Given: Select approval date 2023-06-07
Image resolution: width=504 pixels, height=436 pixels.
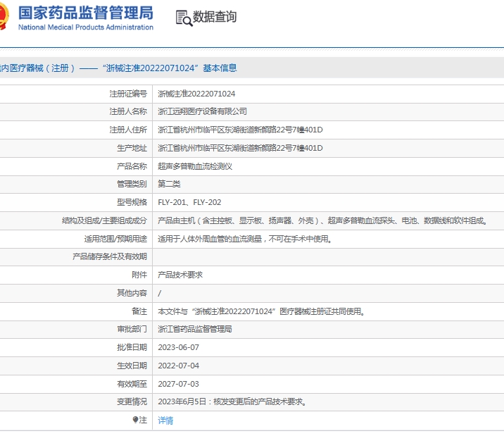Looking at the screenshot, I should pos(178,347).
